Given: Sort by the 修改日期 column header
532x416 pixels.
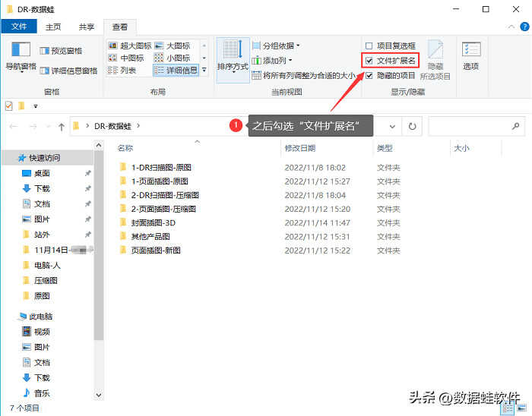Looking at the screenshot, I should click(299, 148).
